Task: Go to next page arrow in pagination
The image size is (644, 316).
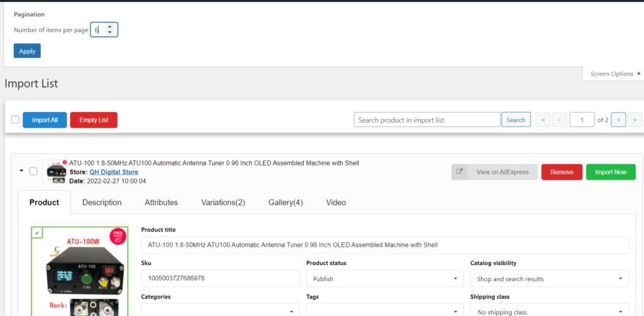Action: click(618, 120)
